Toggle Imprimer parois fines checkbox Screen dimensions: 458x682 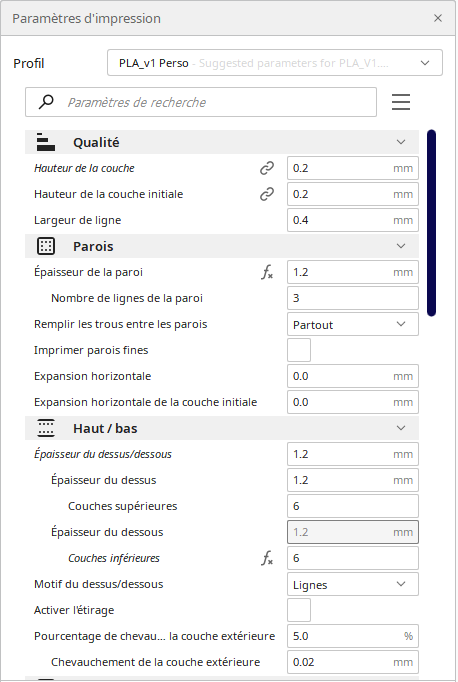299,350
